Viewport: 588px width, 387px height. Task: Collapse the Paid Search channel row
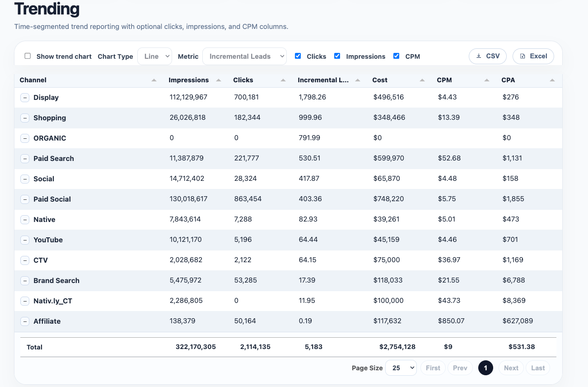pyautogui.click(x=25, y=159)
